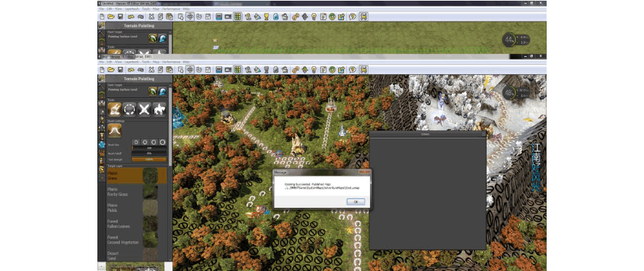
Task: Open Performance menu in front editor window
Action: 170,62
